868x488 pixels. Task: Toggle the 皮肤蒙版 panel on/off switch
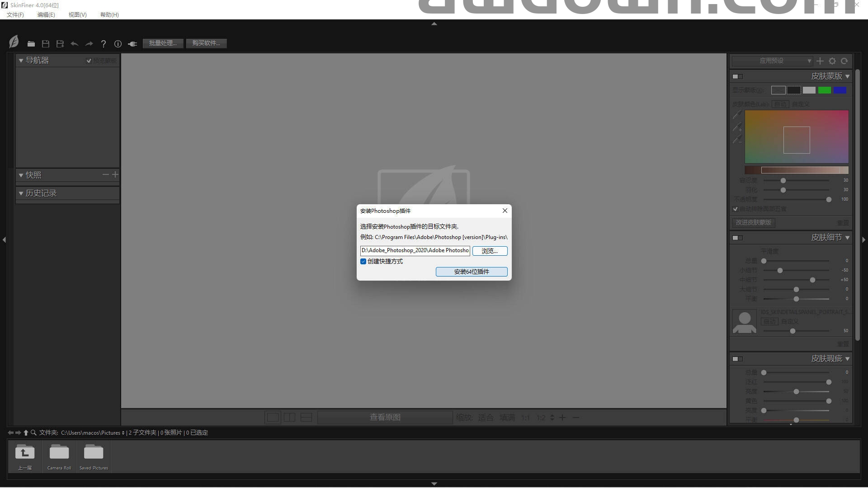coord(737,76)
